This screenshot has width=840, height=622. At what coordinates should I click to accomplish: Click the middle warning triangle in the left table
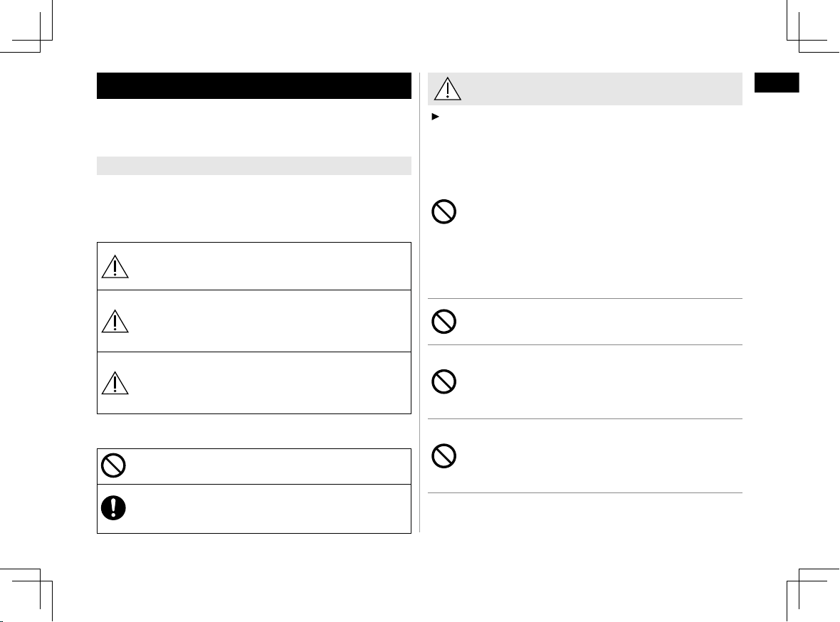click(x=114, y=321)
